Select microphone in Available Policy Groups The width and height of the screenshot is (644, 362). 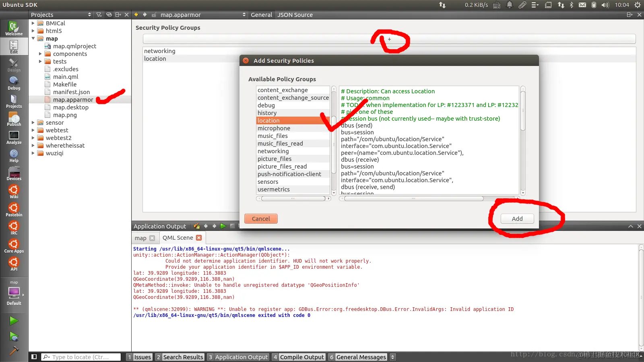293,128
